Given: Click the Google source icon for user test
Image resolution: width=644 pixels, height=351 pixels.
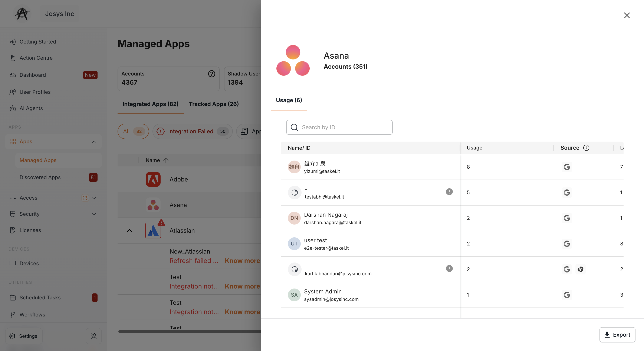Looking at the screenshot, I should click(566, 244).
